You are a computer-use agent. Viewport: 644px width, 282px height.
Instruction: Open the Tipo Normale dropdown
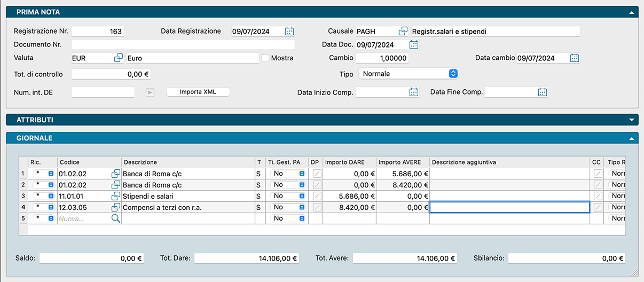pos(453,74)
